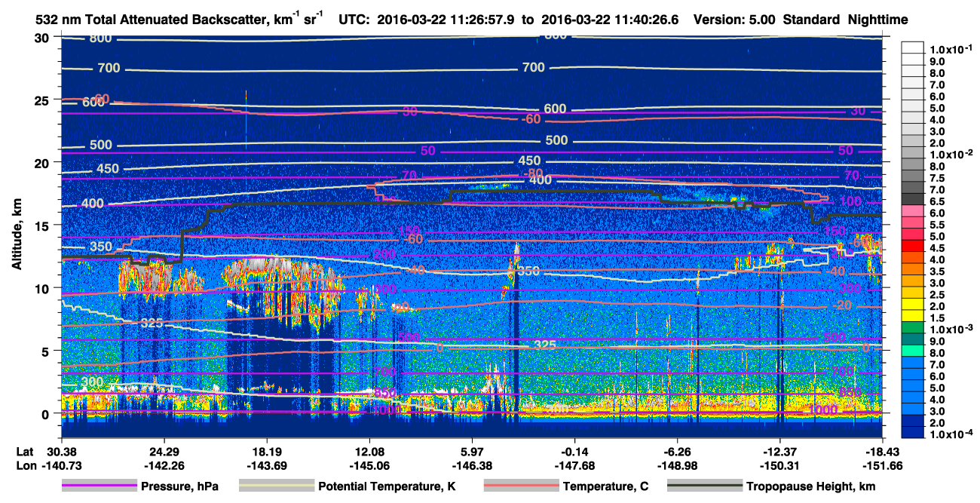The image size is (980, 503).
Task: Click the latitude value '-6.26'
Action: pyautogui.click(x=678, y=452)
